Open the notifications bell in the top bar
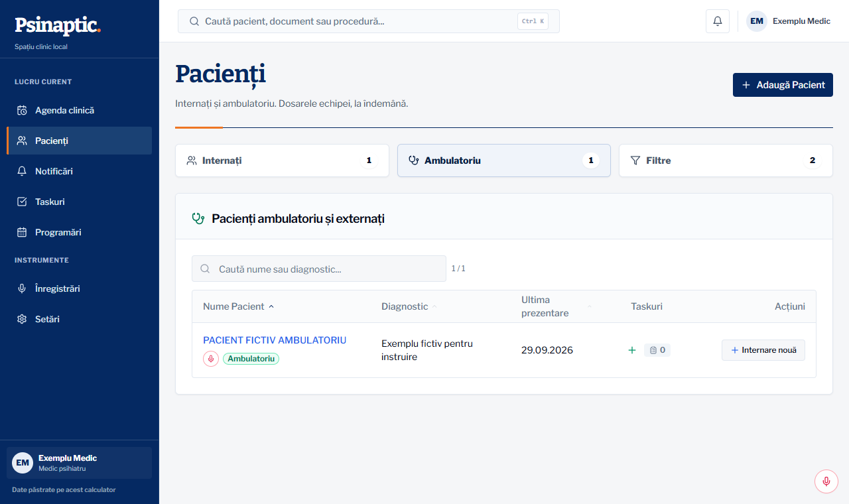Viewport: 849px width, 504px height. tap(718, 21)
